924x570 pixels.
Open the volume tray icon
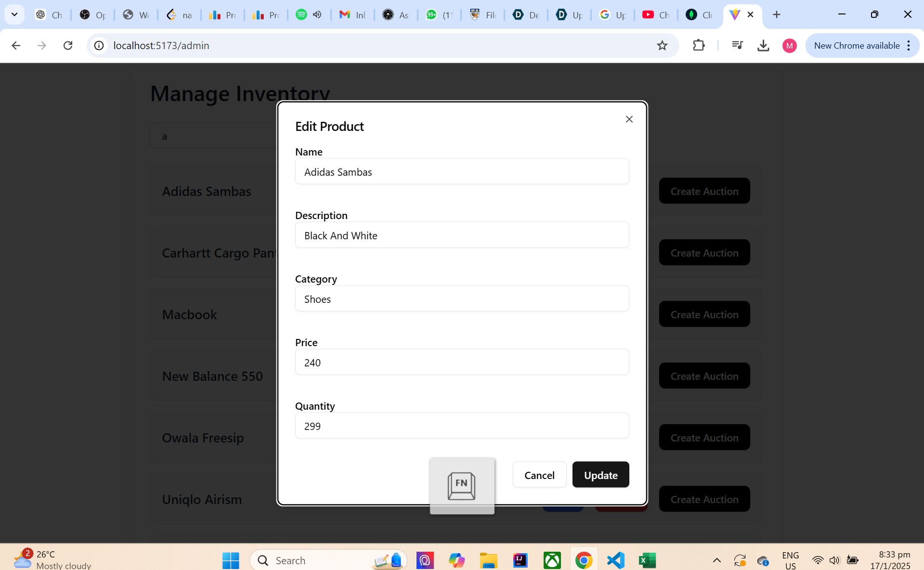(x=834, y=560)
